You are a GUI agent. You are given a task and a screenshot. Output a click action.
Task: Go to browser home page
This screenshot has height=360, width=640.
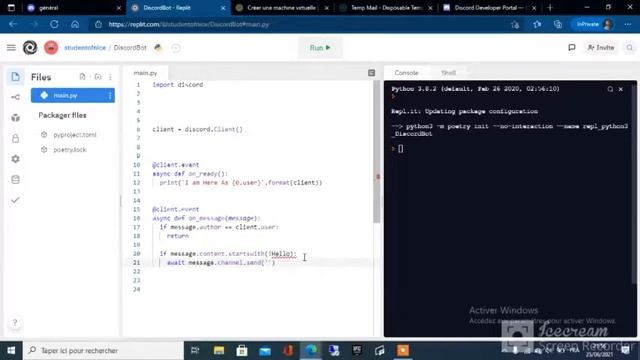click(75, 24)
